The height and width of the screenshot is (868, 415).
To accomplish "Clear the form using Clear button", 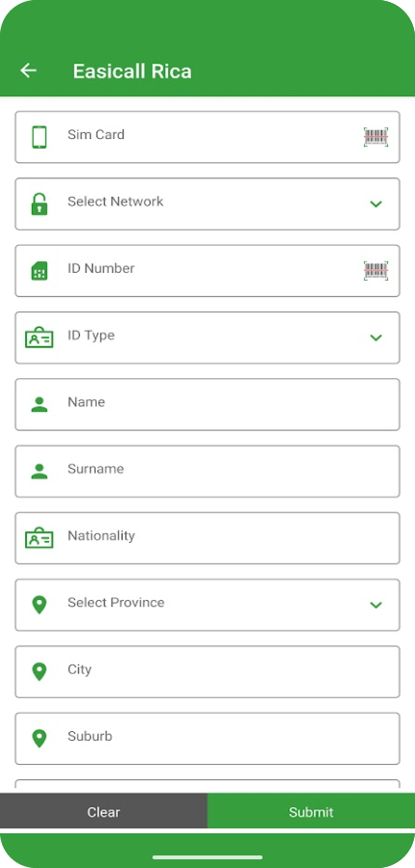I will [x=103, y=811].
